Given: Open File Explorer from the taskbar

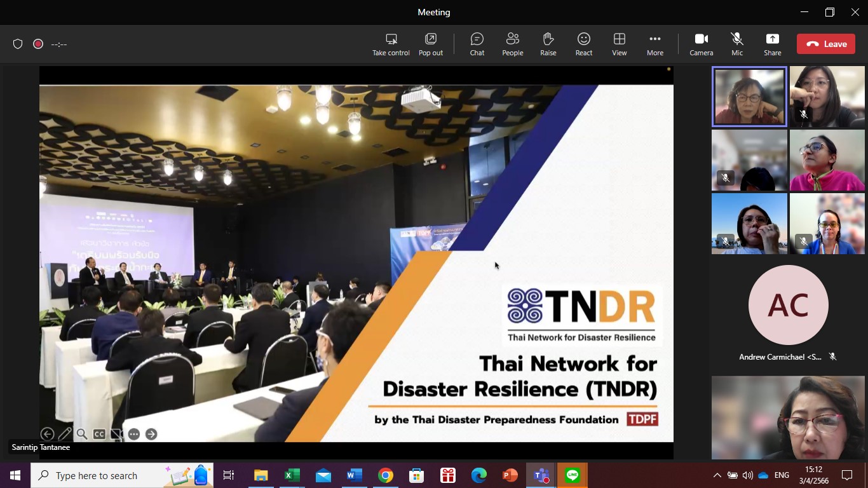Looking at the screenshot, I should click(261, 475).
